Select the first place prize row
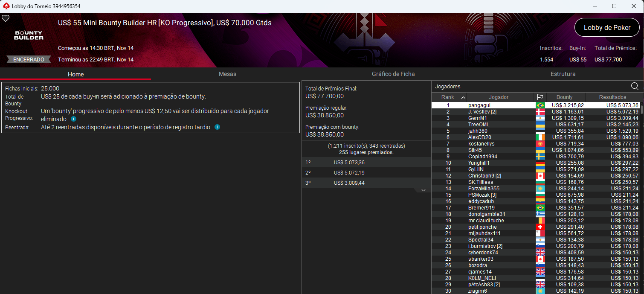Viewport: 644px width, 294px height. coord(366,162)
